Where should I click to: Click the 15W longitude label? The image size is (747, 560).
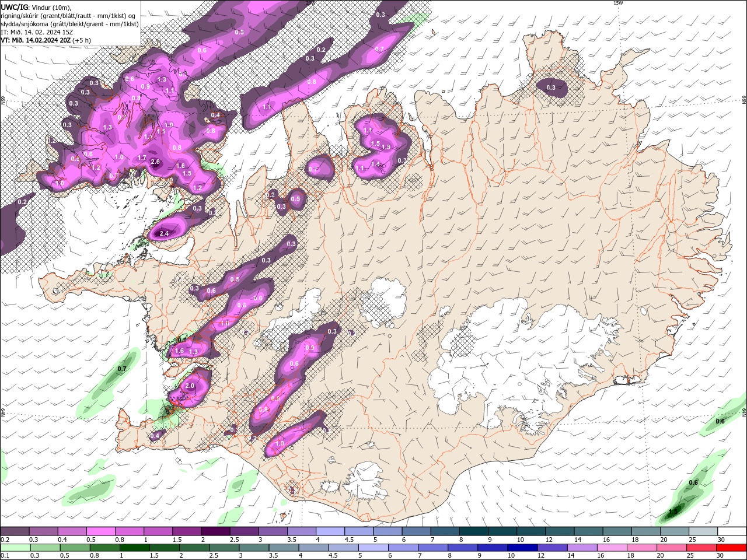pos(618,3)
